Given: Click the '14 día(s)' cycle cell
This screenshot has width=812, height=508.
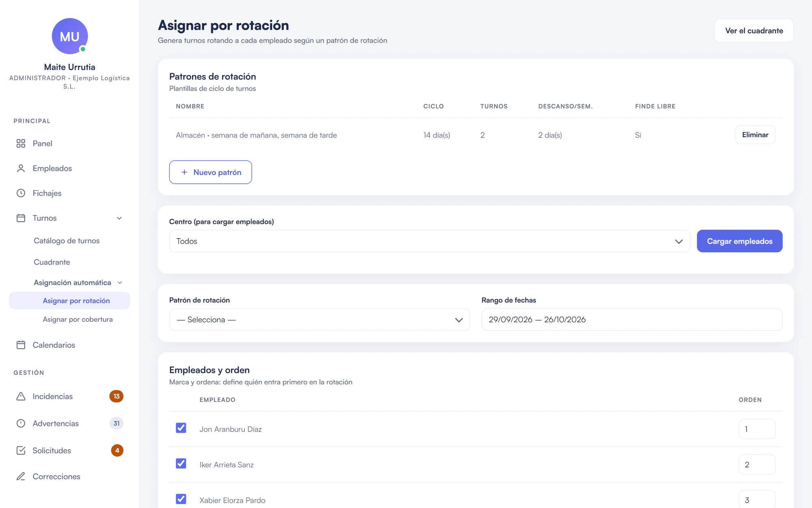Looking at the screenshot, I should pos(436,135).
